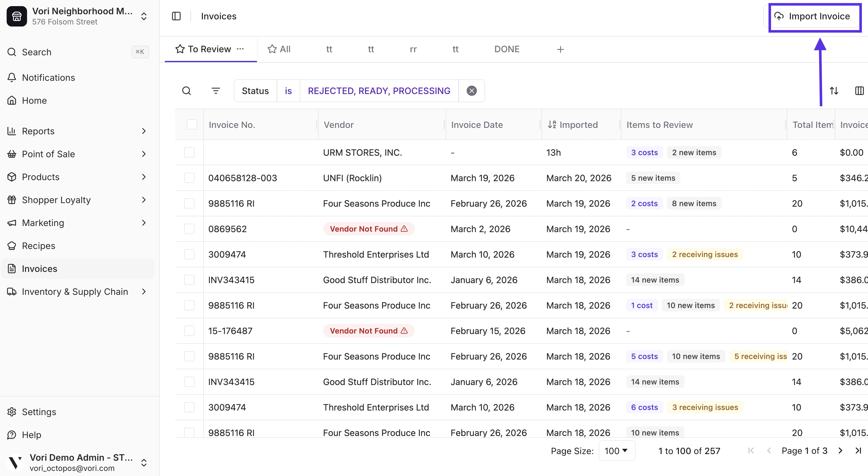Open the Page Size 100 dropdown
868x476 pixels.
[616, 451]
